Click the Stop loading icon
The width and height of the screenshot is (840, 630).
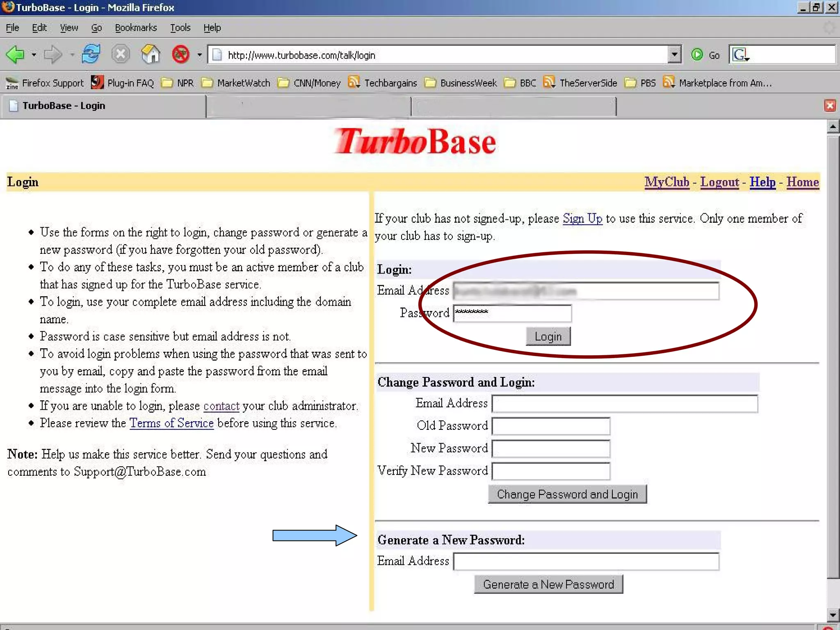coord(121,55)
